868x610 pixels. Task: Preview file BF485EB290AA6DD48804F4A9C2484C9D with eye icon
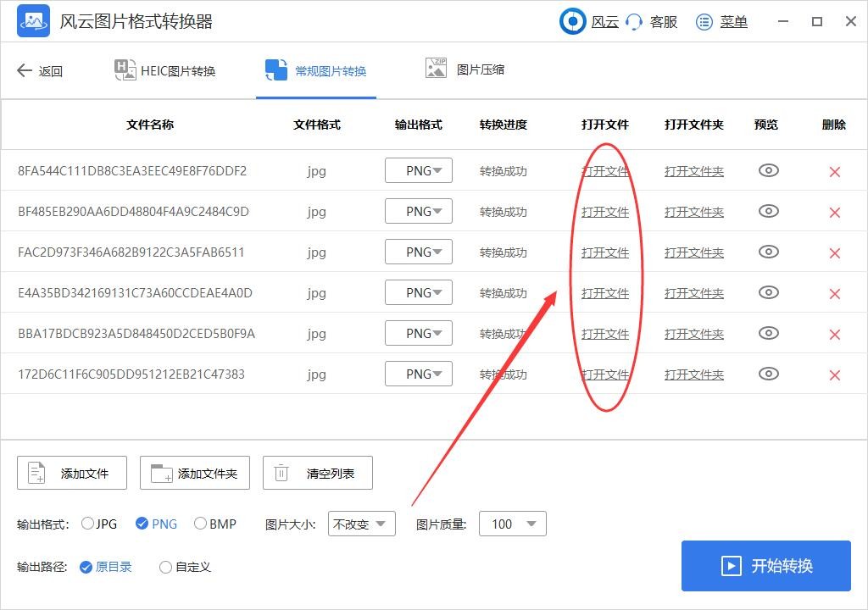[768, 211]
